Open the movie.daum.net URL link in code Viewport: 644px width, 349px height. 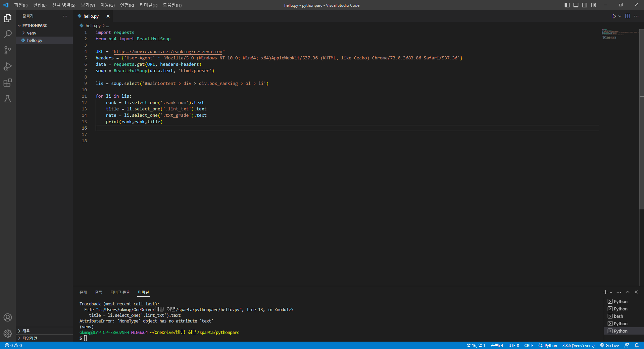[168, 51]
